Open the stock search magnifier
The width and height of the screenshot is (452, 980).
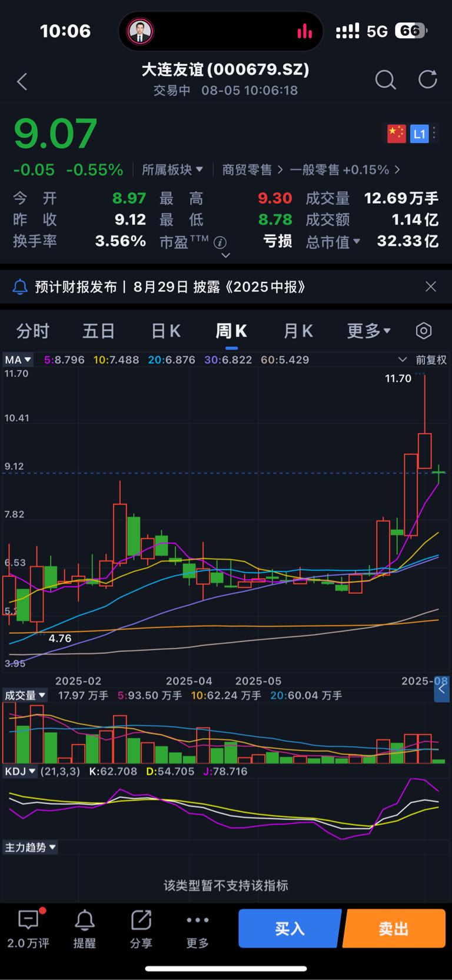click(x=385, y=79)
